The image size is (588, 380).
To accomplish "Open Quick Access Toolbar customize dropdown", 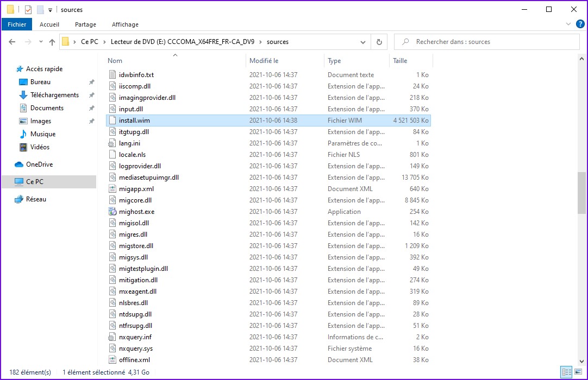I will point(50,10).
